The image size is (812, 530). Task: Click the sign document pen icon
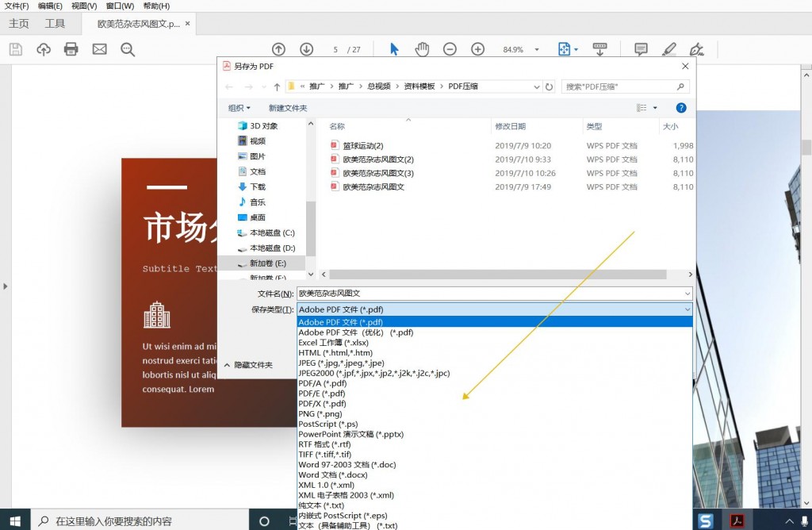click(696, 49)
